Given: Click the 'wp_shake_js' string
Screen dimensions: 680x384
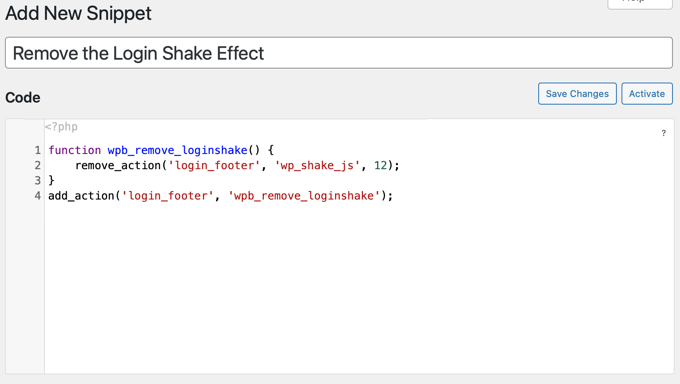Looking at the screenshot, I should [x=317, y=165].
